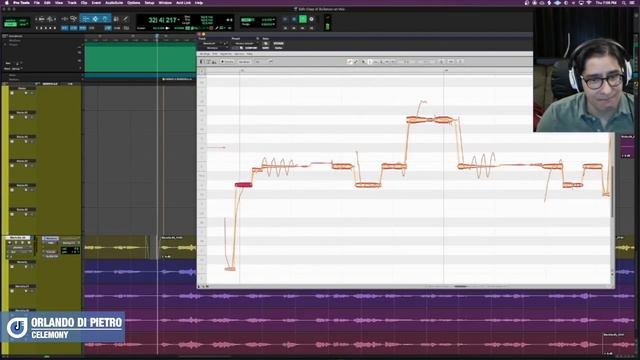Screen dimensions: 640x360
Task: Open the AudioSuite menu
Action: (114, 2)
